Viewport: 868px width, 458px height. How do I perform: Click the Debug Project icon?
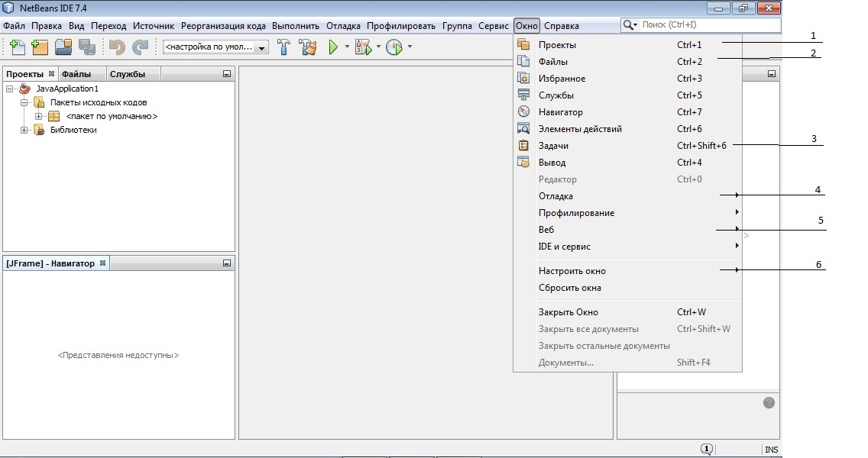363,47
